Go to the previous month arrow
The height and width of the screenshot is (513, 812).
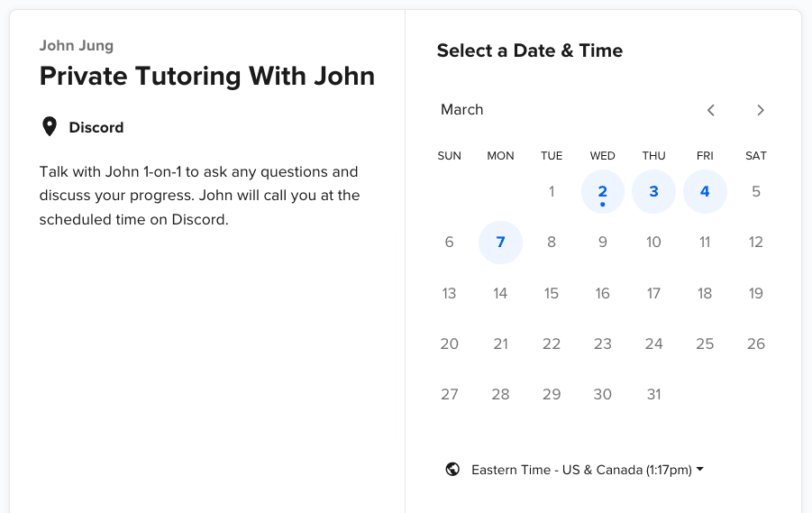tap(710, 110)
